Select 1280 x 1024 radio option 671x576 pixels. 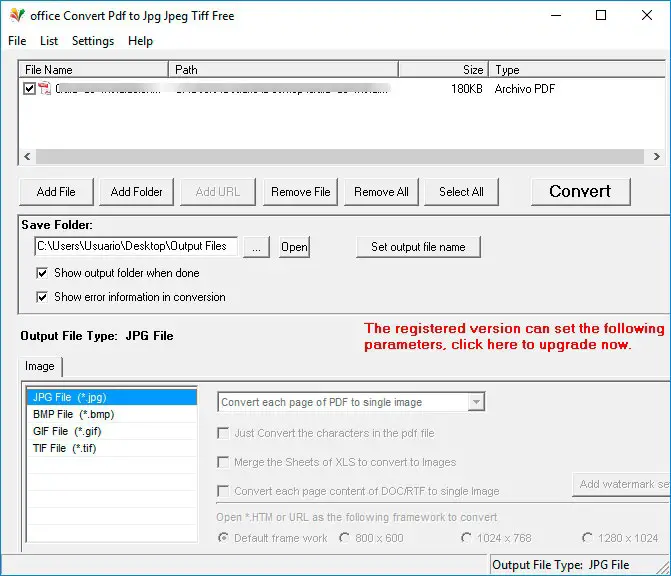coord(587,537)
